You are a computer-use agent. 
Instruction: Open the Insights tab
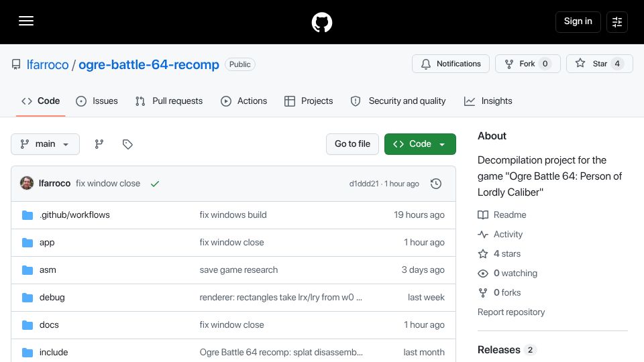click(488, 101)
